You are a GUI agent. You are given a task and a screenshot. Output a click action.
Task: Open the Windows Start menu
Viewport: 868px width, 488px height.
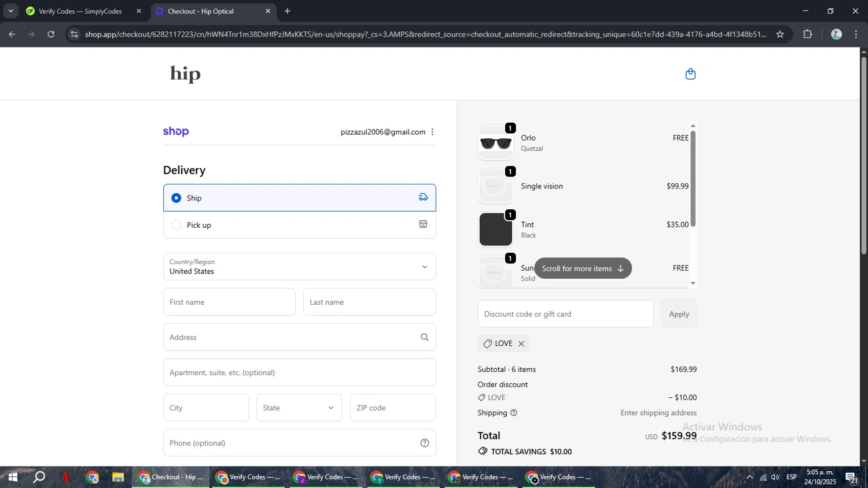(12, 477)
